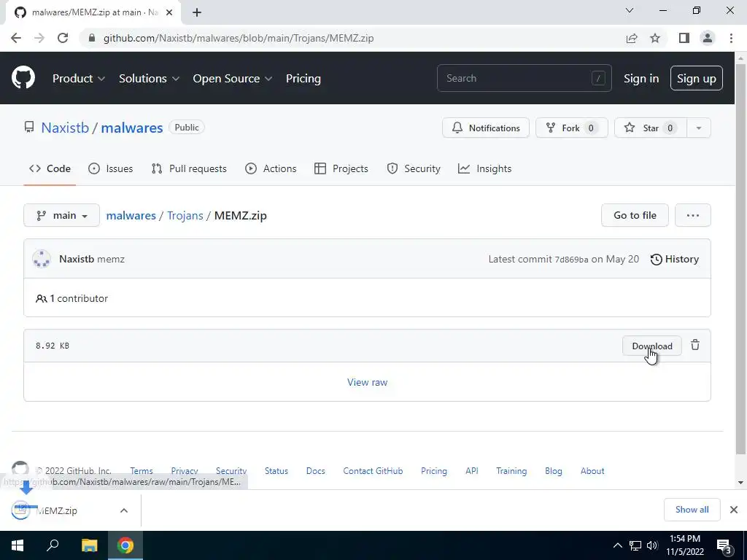Open Contact GitHub footer link
747x560 pixels.
(373, 470)
